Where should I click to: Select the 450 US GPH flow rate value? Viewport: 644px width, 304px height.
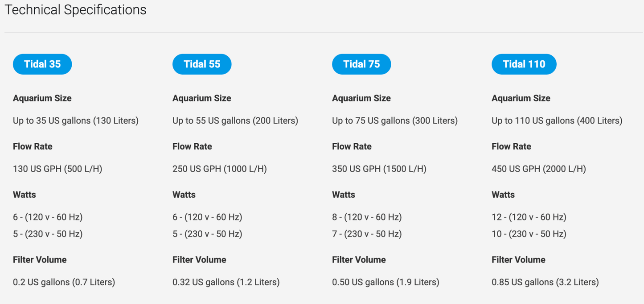539,169
